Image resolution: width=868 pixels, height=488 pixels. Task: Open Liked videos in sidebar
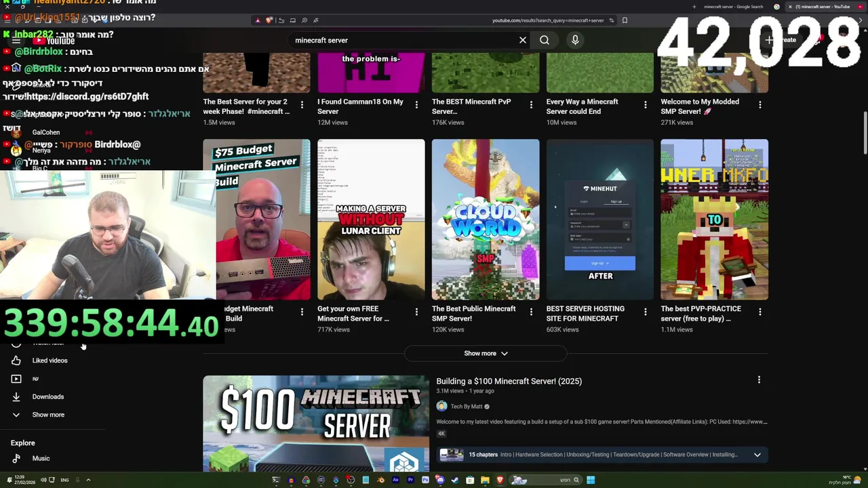tap(50, 361)
